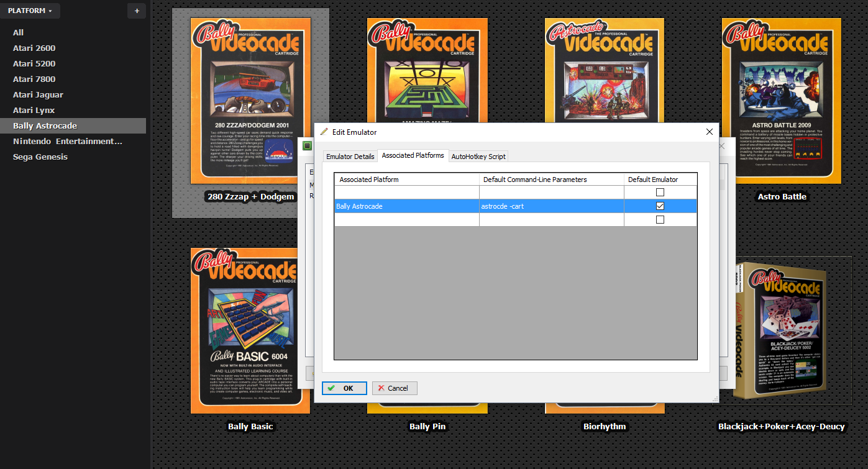Click the 280 Zzzap + Dodgem title label

pyautogui.click(x=250, y=196)
